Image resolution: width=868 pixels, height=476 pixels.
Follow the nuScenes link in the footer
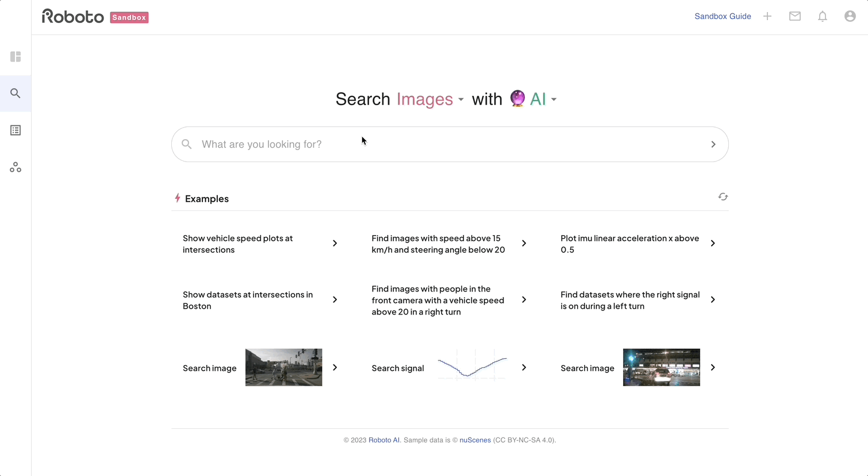click(x=475, y=440)
